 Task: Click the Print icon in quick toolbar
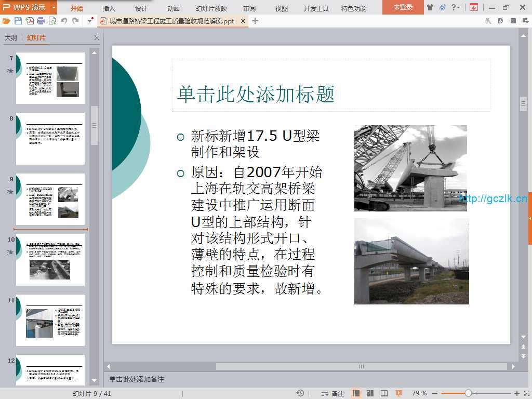41,21
